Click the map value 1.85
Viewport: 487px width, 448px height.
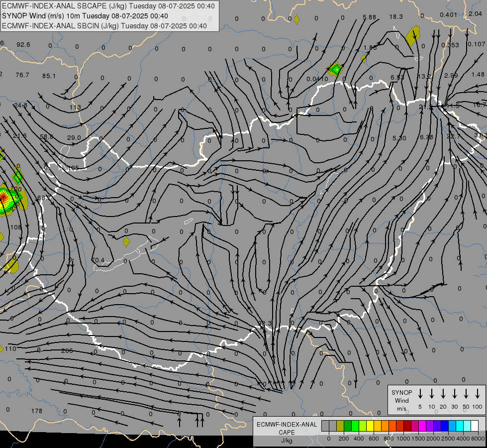(370, 48)
